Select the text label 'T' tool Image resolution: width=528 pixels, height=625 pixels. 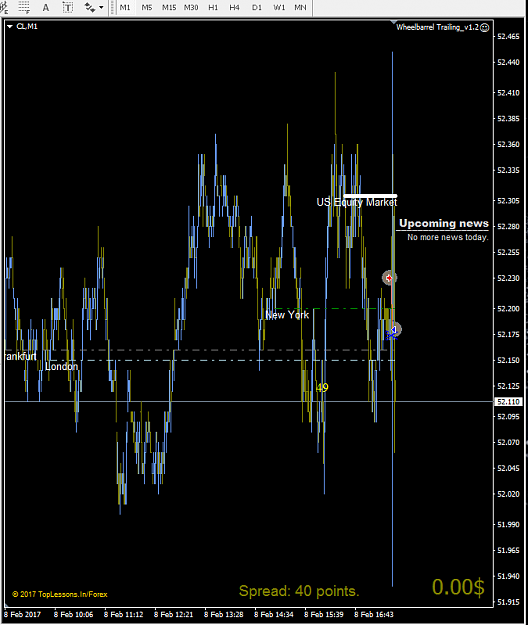(x=68, y=7)
